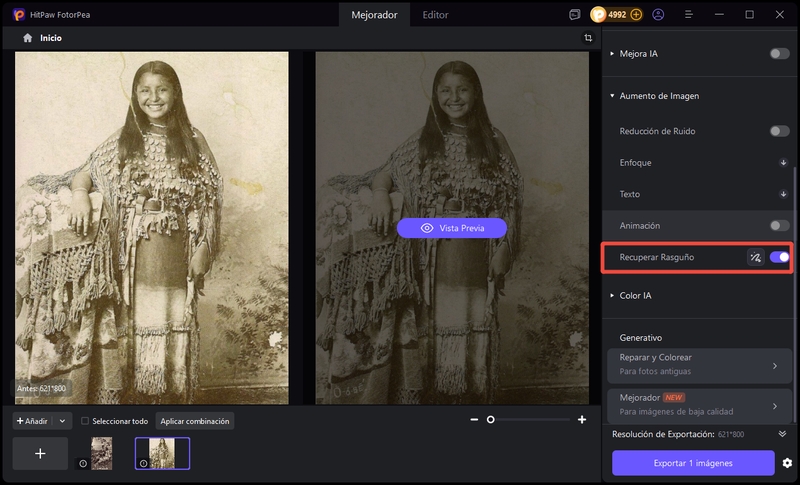The image size is (800, 485).
Task: Open the user account profile icon
Action: click(658, 15)
